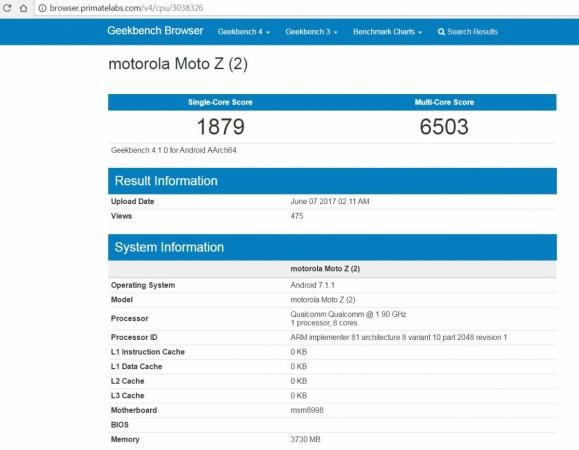Click the L1 Instruction Cache label
The height and width of the screenshot is (450, 579).
pyautogui.click(x=148, y=352)
